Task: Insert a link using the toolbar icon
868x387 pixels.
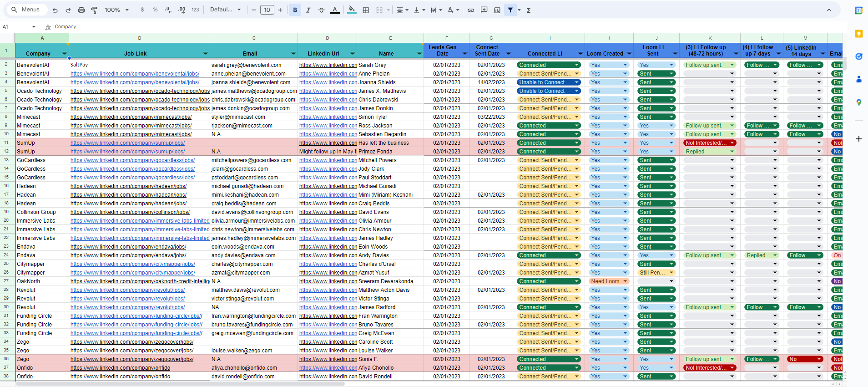Action: [471, 10]
